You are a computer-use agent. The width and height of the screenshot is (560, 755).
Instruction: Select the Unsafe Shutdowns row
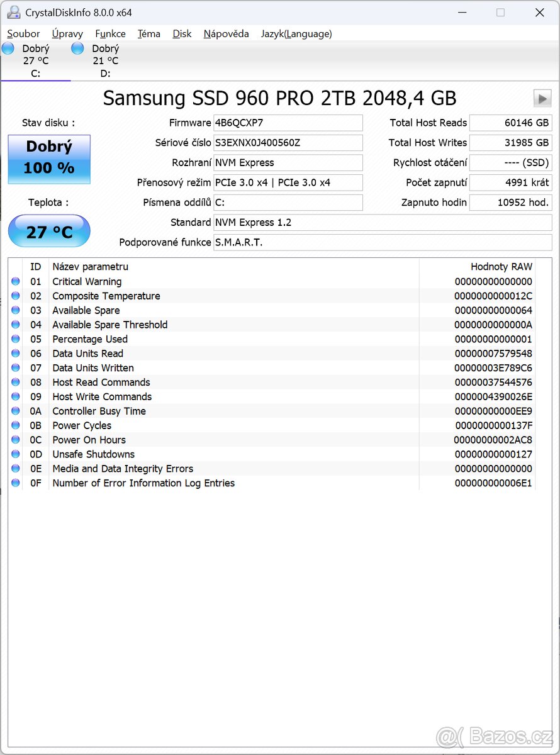pyautogui.click(x=272, y=454)
